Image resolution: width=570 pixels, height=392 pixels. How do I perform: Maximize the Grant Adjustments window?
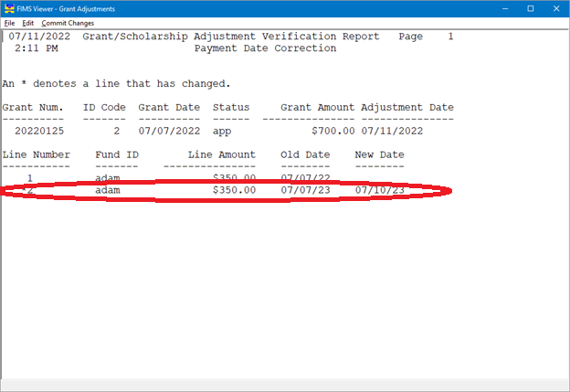[x=531, y=9]
